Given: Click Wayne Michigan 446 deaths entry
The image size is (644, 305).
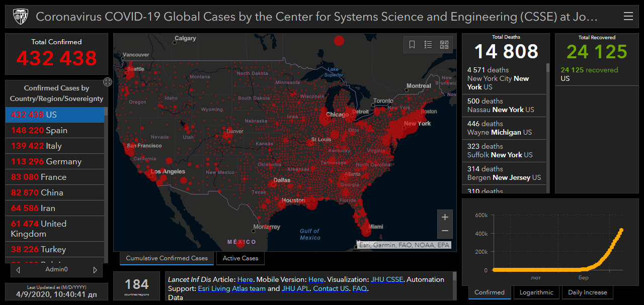Looking at the screenshot, I should click(x=504, y=128).
